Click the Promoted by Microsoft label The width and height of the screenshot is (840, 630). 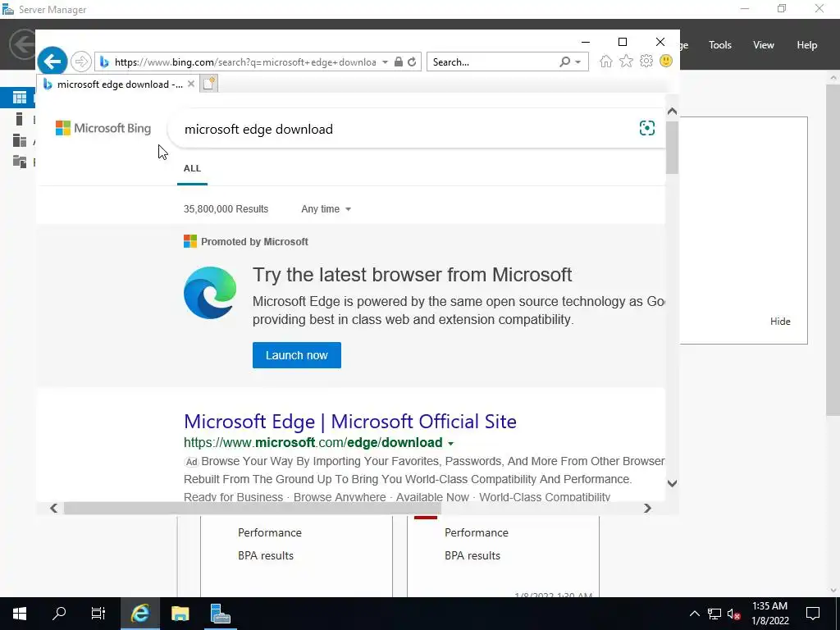pos(254,242)
